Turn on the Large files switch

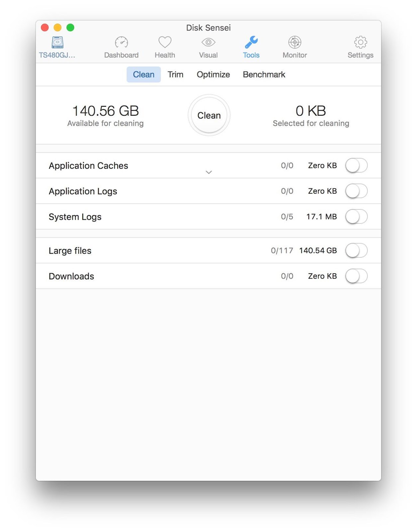(356, 250)
